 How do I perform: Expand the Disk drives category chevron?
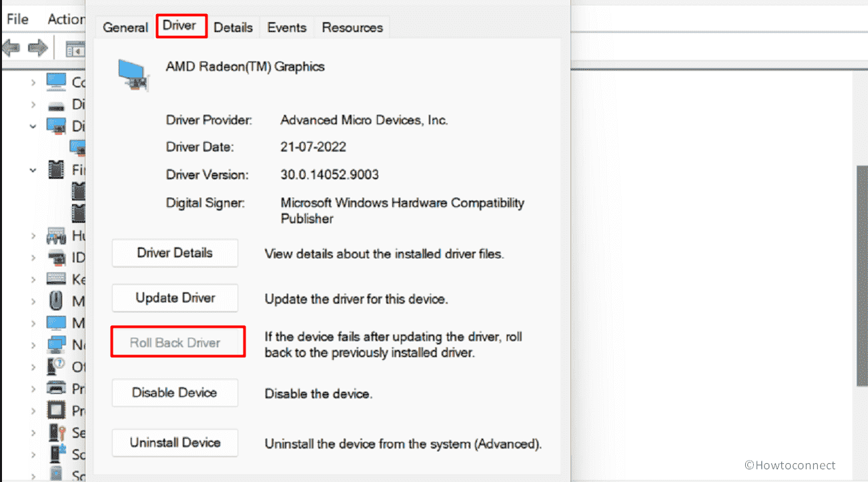(33, 105)
